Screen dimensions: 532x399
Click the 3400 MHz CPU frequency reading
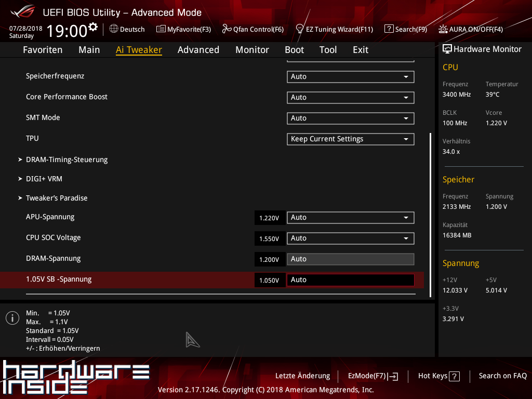coord(457,95)
